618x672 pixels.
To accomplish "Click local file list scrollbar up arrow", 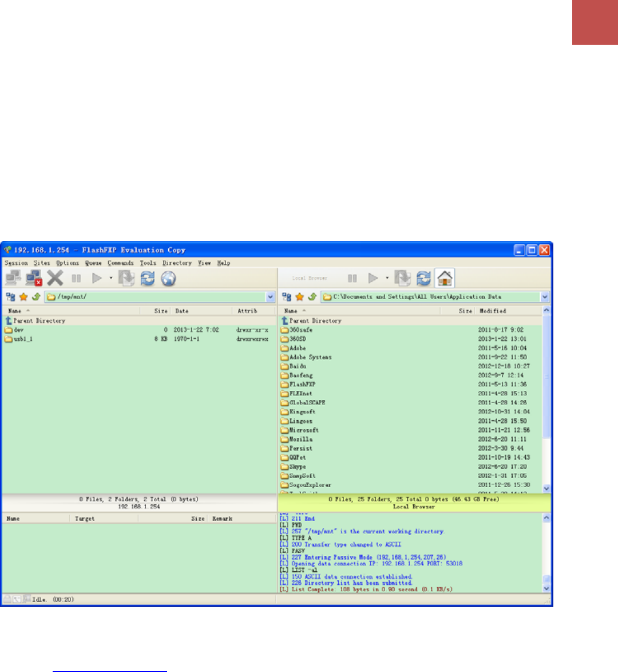I will coord(546,310).
